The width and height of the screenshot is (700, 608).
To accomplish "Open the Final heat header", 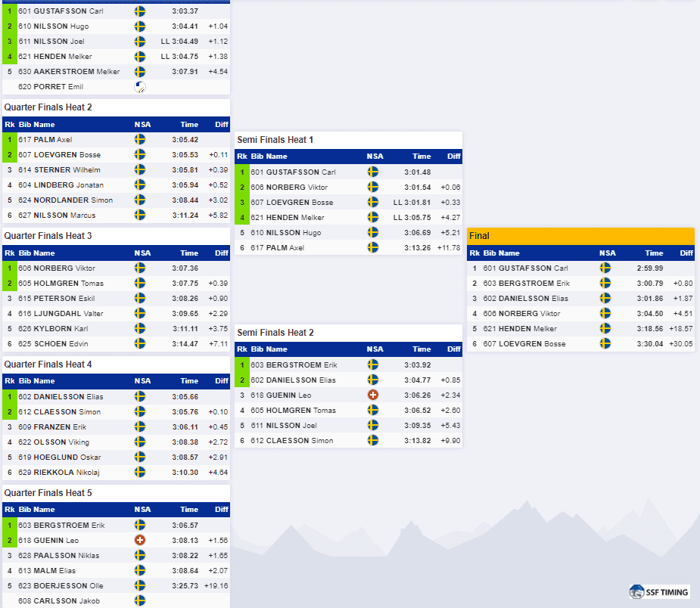I will point(580,236).
